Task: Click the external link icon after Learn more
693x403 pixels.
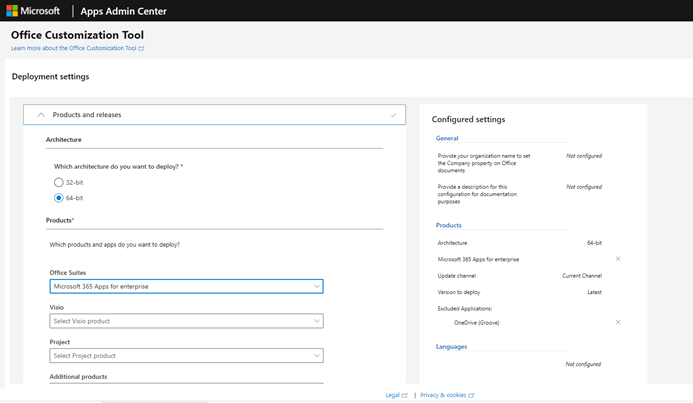Action: coord(141,48)
